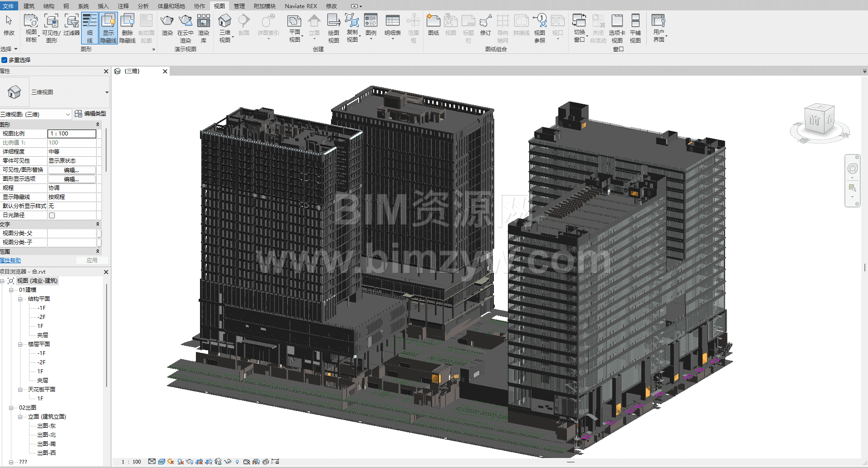This screenshot has height=468, width=868.
Task: Open the 管理 ribbon tab
Action: pos(239,6)
